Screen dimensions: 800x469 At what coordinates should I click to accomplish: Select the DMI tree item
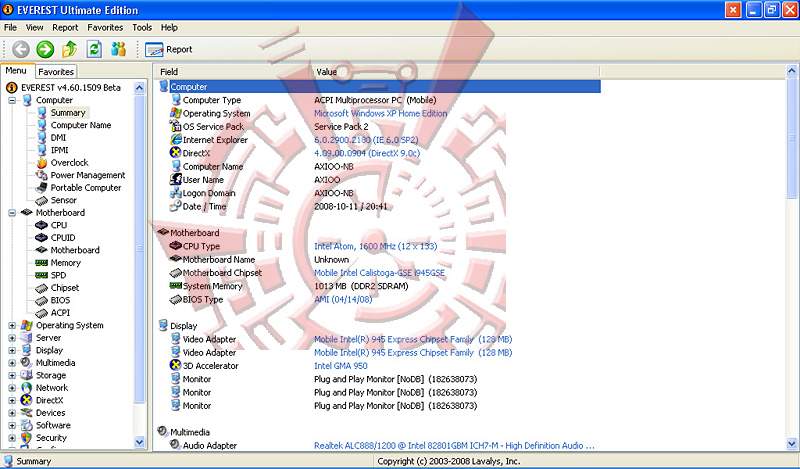tap(58, 138)
